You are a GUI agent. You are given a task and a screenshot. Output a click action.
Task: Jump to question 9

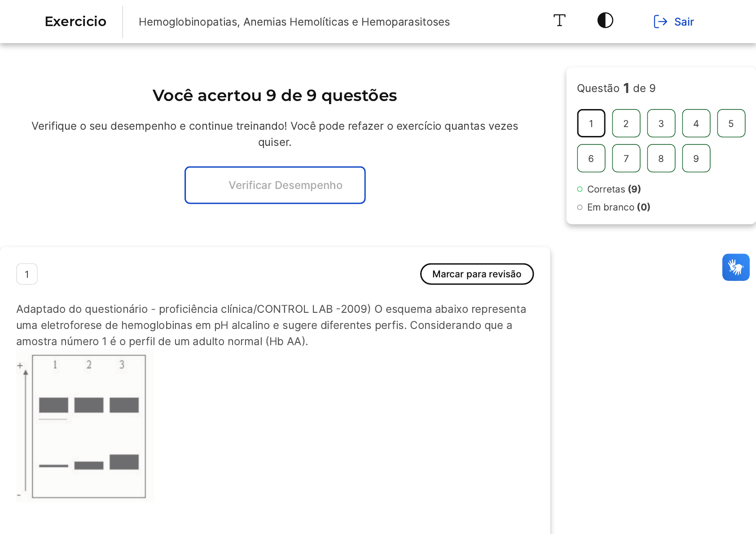tap(696, 158)
